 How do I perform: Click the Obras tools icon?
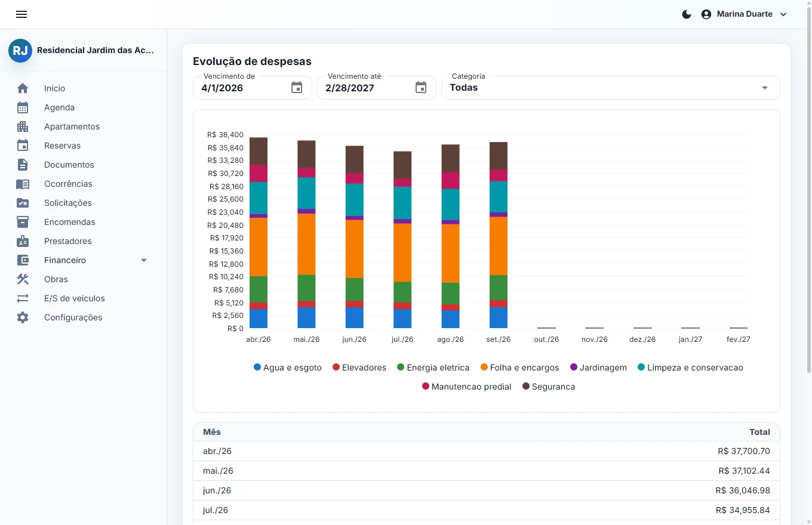(23, 279)
